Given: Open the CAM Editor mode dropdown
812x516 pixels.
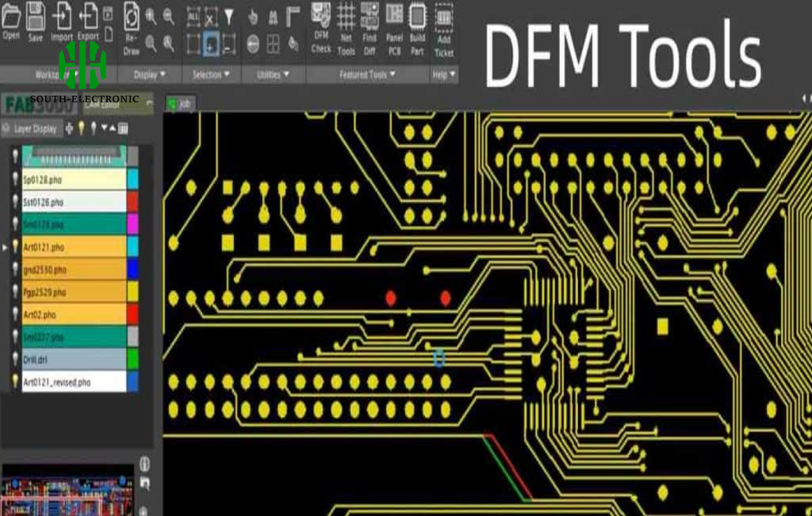Looking at the screenshot, I should pos(118,104).
